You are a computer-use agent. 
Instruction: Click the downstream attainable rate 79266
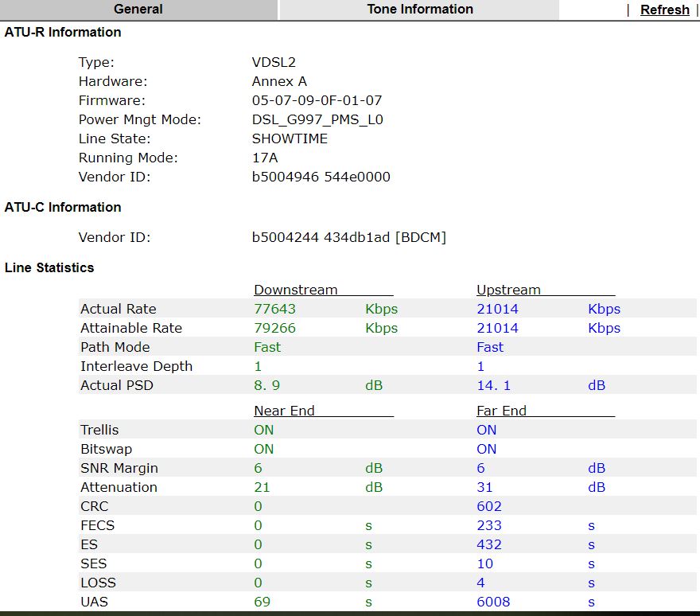(x=274, y=329)
